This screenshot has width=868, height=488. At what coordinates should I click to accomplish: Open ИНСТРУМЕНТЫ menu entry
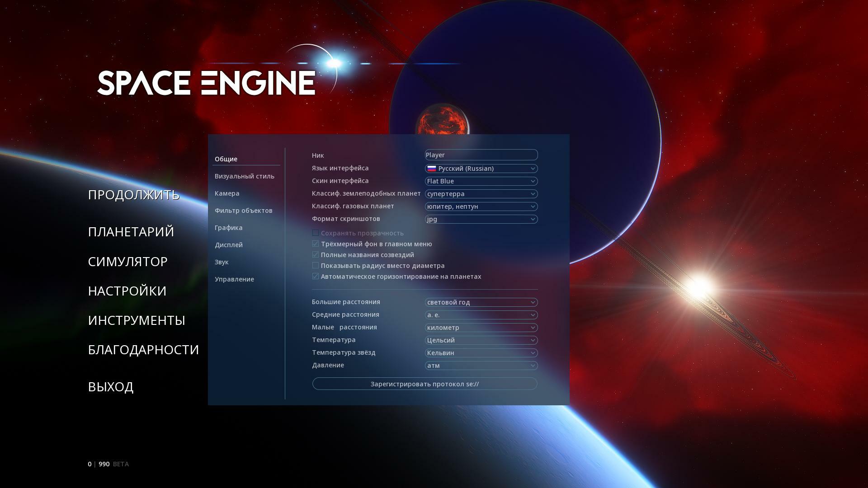[137, 320]
